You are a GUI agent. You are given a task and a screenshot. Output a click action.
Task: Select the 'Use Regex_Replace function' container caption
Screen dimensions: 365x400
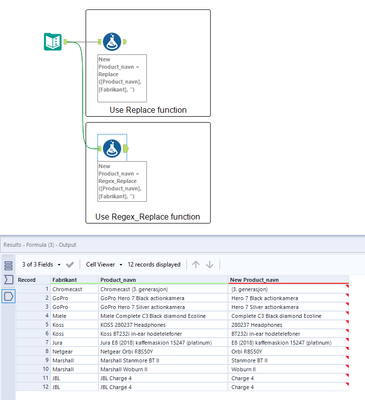click(x=148, y=217)
